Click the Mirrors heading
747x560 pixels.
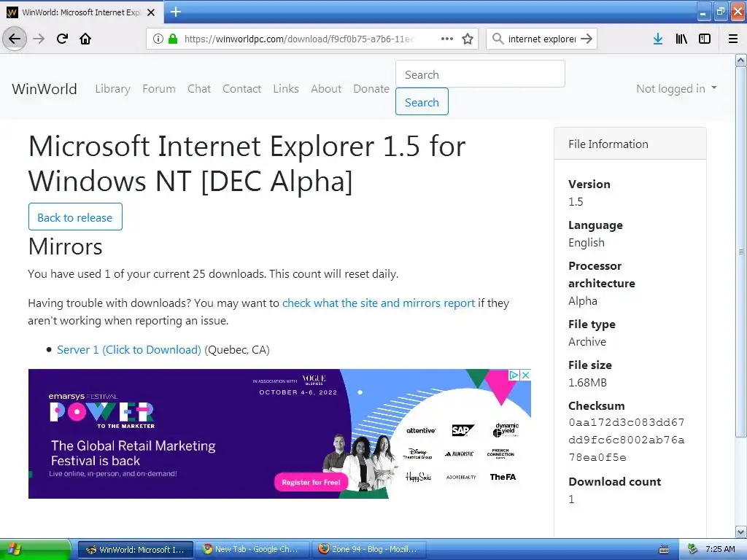tap(65, 246)
